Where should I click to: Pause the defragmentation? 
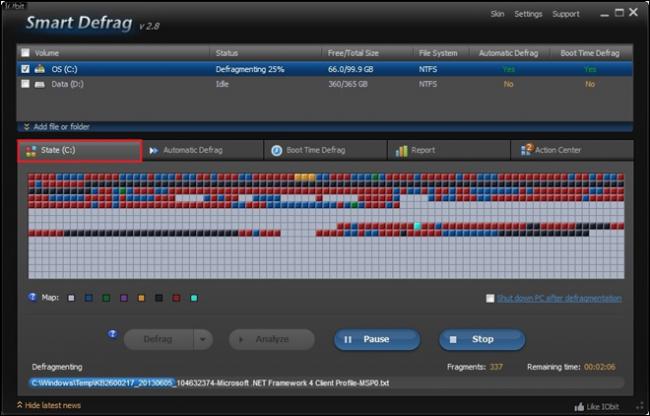[377, 339]
